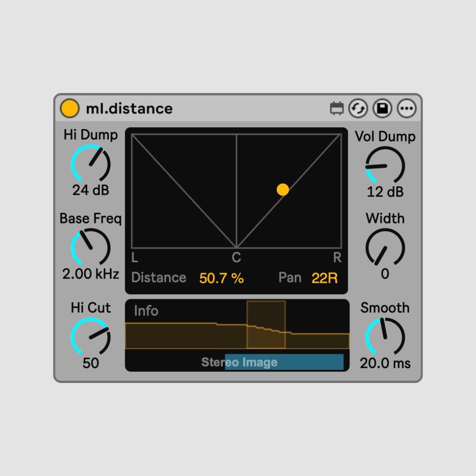Hot-swap the device preset
The height and width of the screenshot is (476, 476).
(x=359, y=108)
